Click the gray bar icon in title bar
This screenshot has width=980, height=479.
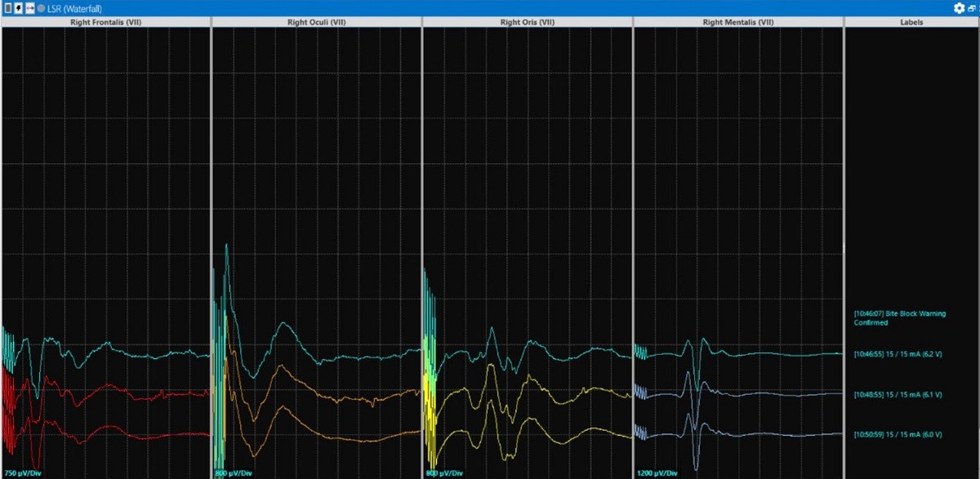pyautogui.click(x=7, y=8)
